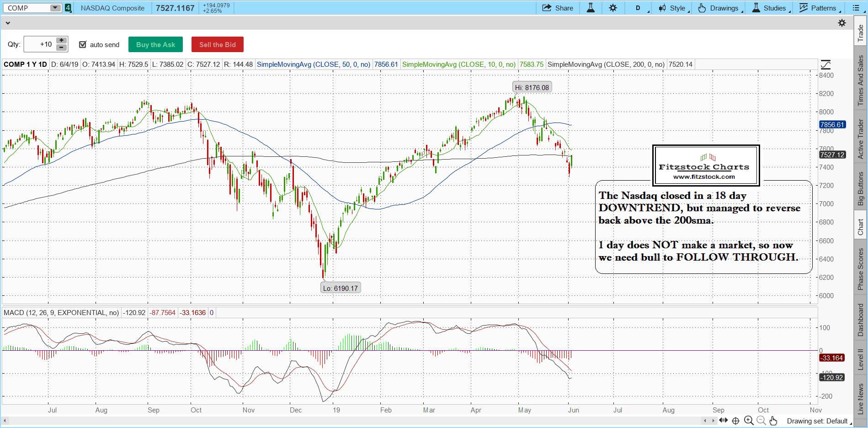This screenshot has width=868, height=428.
Task: Open the D timeframe aggregation menu
Action: pos(639,8)
